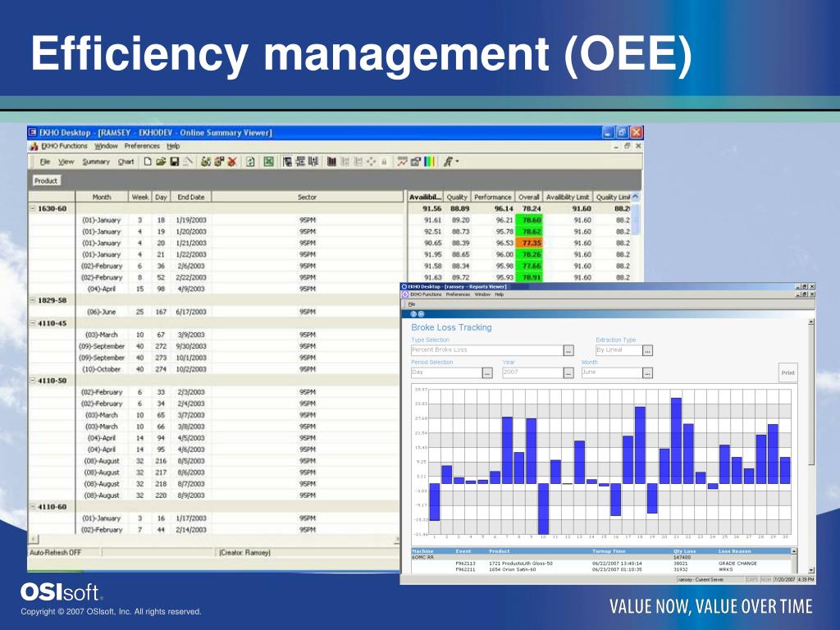This screenshot has height=630, width=840.
Task: Click the Year field showing 2007
Action: pos(532,373)
